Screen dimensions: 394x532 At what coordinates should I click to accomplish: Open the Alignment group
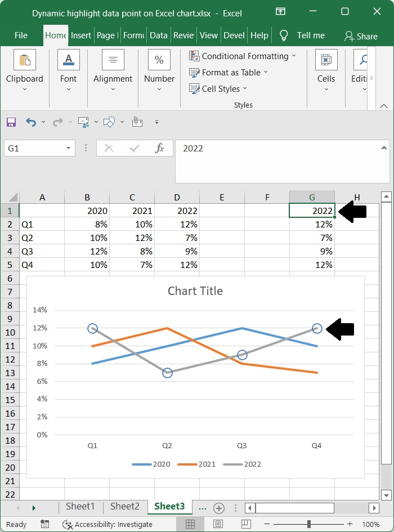pos(113,70)
